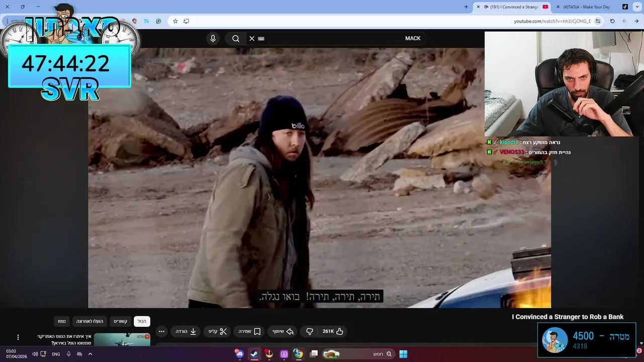Select the 'קשורים' filter chip
Image resolution: width=644 pixels, height=362 pixels.
point(120,321)
